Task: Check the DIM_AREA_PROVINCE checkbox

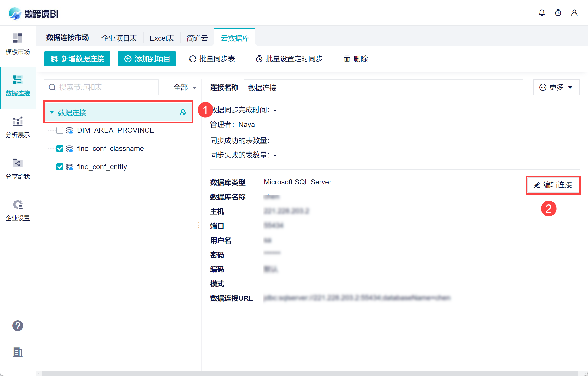Action: coord(60,130)
